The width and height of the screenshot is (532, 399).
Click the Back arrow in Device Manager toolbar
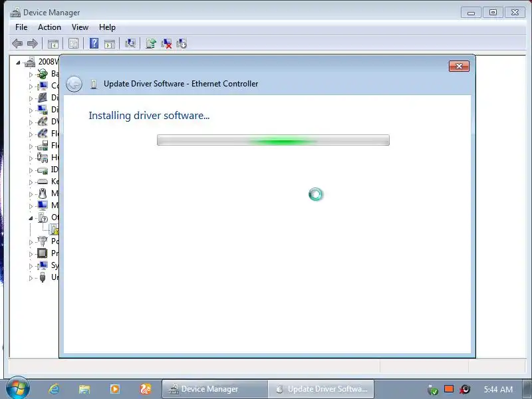pos(17,43)
